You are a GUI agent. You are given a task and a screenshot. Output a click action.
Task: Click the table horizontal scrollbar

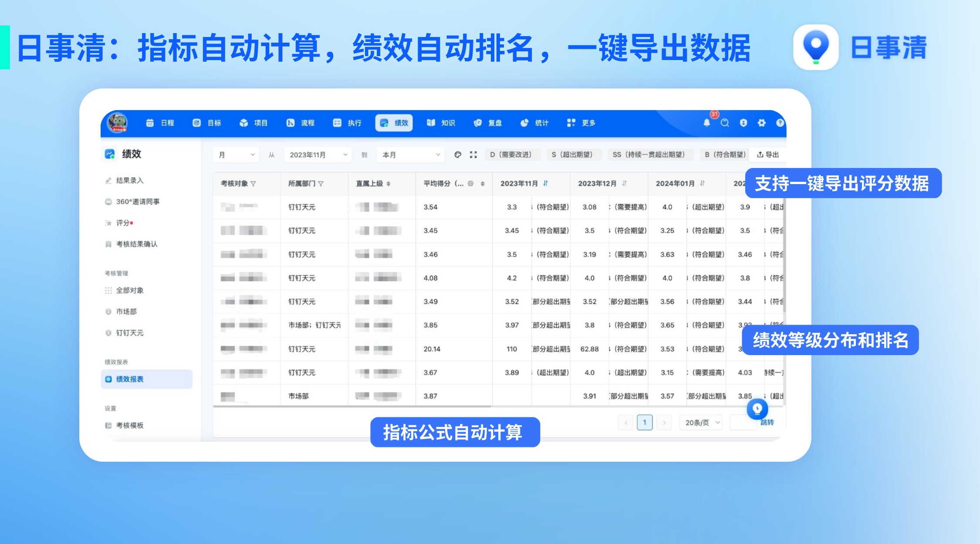tap(352, 406)
